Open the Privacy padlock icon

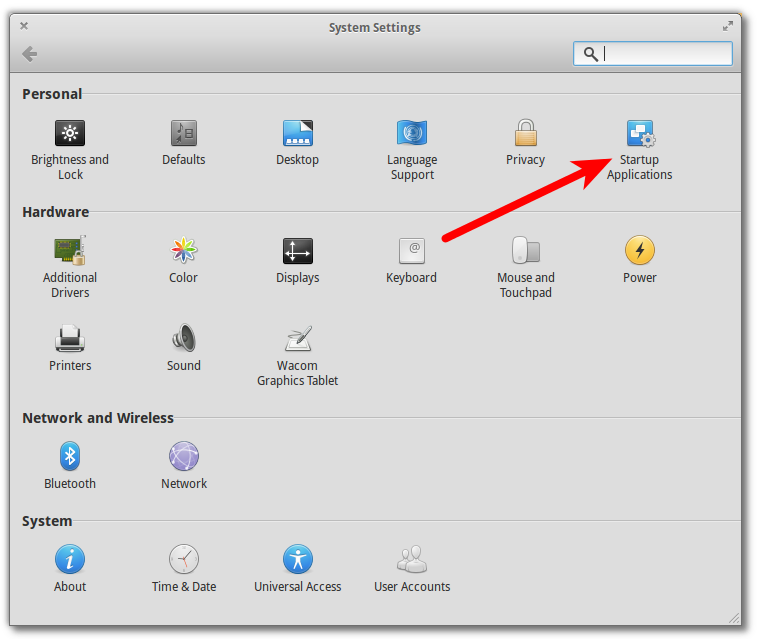(x=526, y=133)
